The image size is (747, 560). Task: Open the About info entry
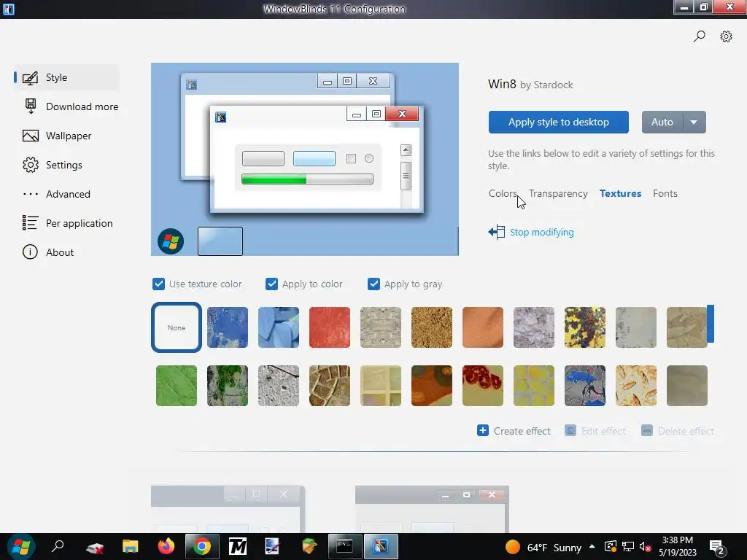pyautogui.click(x=47, y=252)
